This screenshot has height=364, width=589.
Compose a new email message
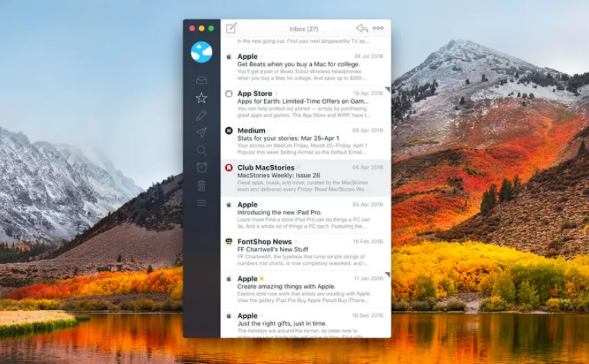click(x=232, y=28)
